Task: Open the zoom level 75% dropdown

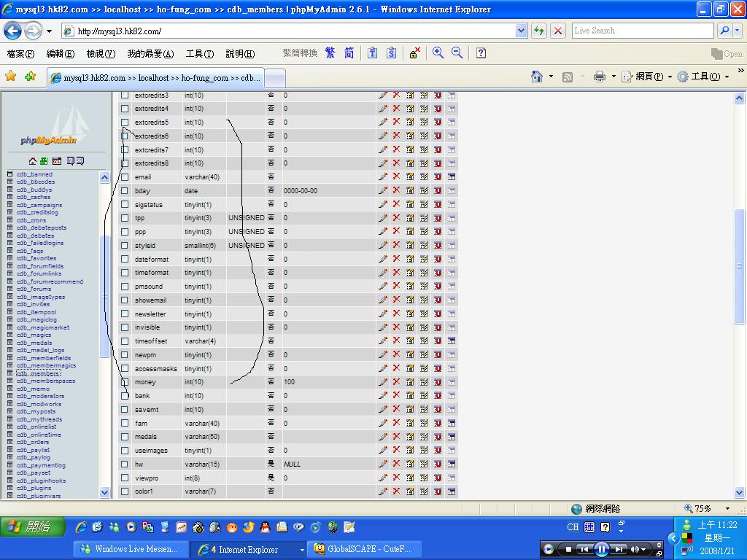Action: 727,508
